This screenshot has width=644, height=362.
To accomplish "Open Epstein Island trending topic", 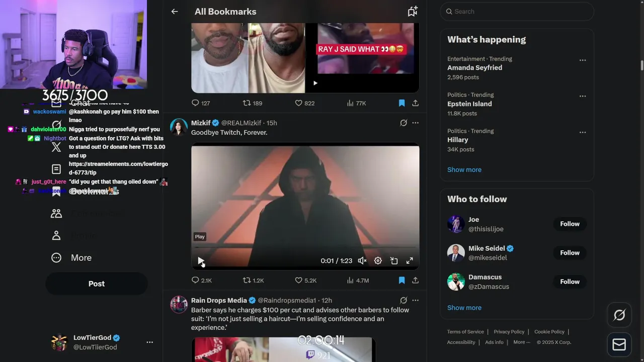I will point(469,104).
